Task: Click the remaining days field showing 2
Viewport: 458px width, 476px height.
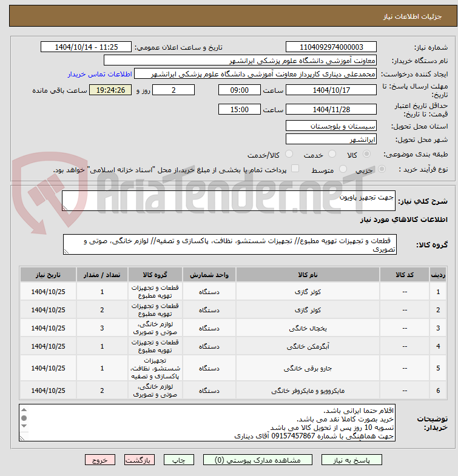Action: point(173,90)
